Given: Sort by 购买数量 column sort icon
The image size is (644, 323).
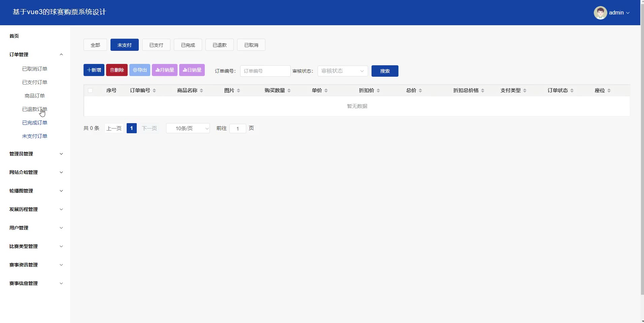Looking at the screenshot, I should click(x=289, y=91).
